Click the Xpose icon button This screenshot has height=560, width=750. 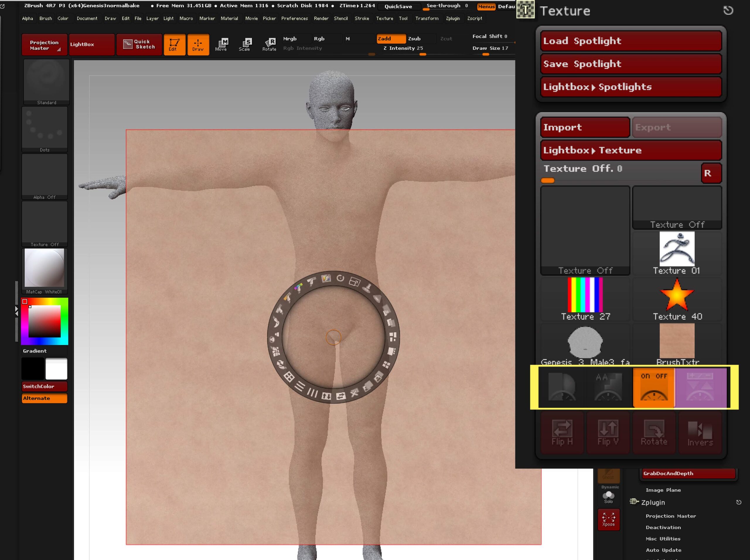tap(608, 519)
